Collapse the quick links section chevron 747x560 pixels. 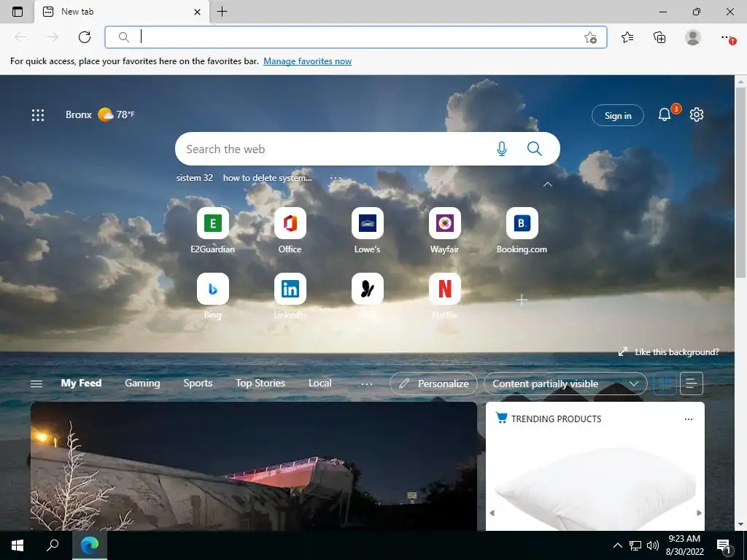(548, 184)
